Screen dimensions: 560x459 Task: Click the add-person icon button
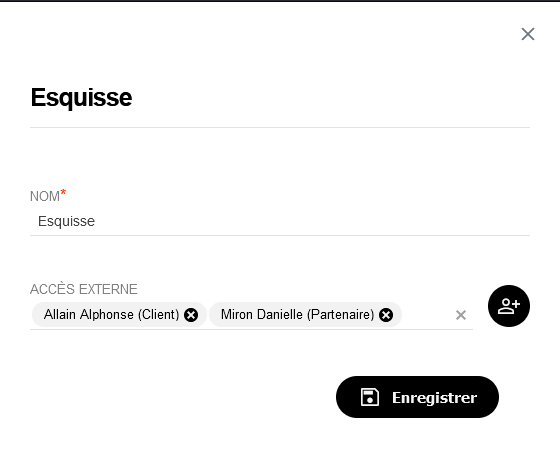point(509,306)
